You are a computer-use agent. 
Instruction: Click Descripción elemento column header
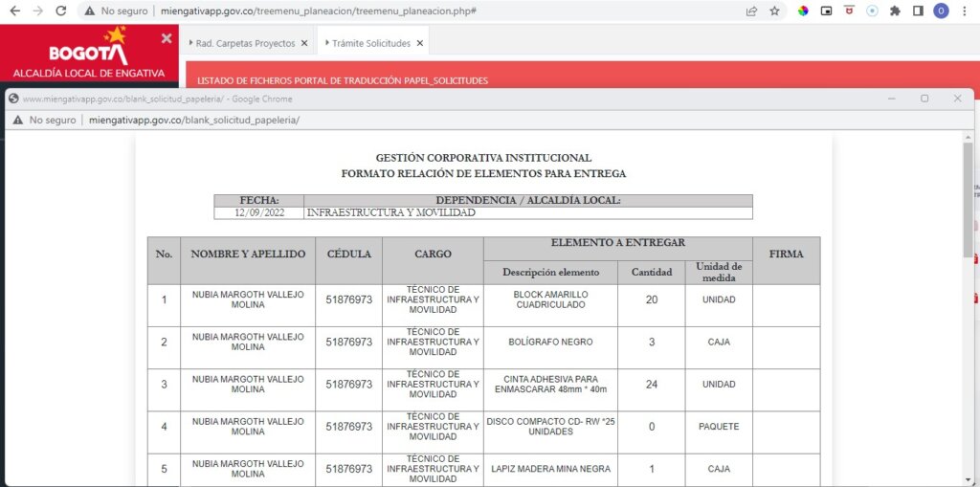pos(550,273)
